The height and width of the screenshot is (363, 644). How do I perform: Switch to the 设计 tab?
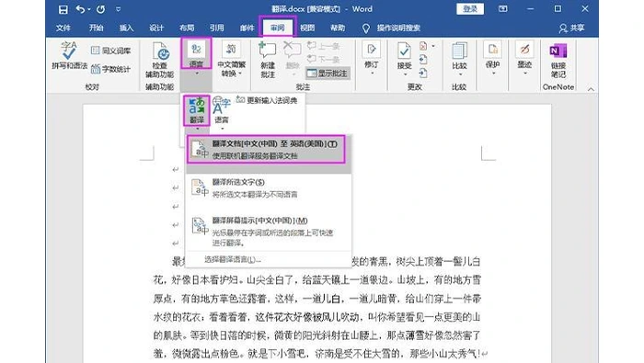[x=156, y=28]
